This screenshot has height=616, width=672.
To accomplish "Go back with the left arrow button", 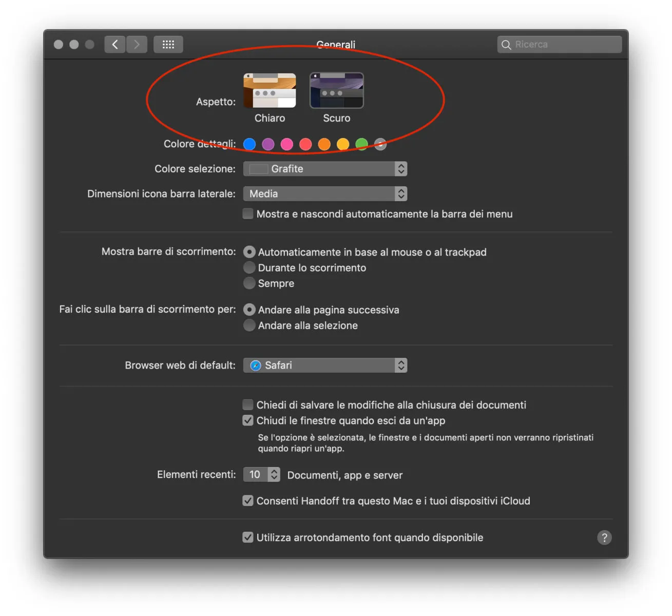I will [115, 45].
